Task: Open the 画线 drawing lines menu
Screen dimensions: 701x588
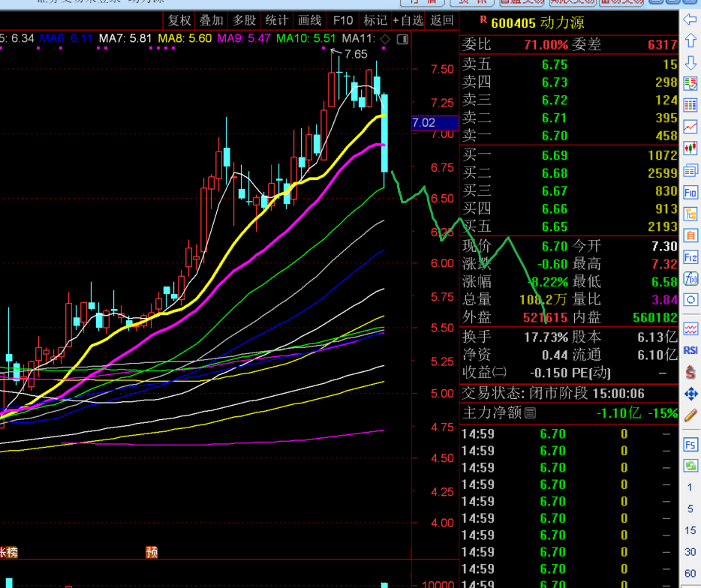Action: [x=310, y=20]
